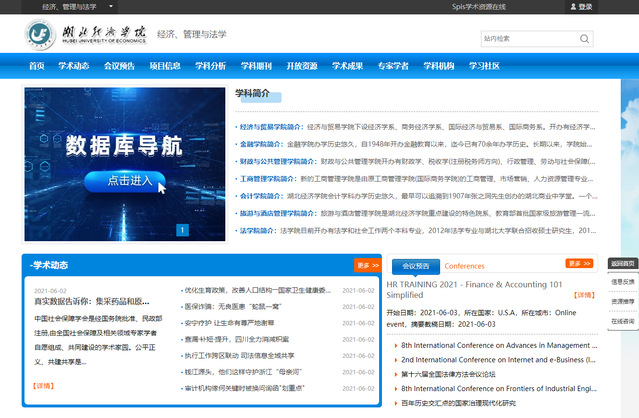The width and height of the screenshot is (639, 418).
Task: Open 信息反馈 in the right floating sidebar
Action: coord(622,282)
